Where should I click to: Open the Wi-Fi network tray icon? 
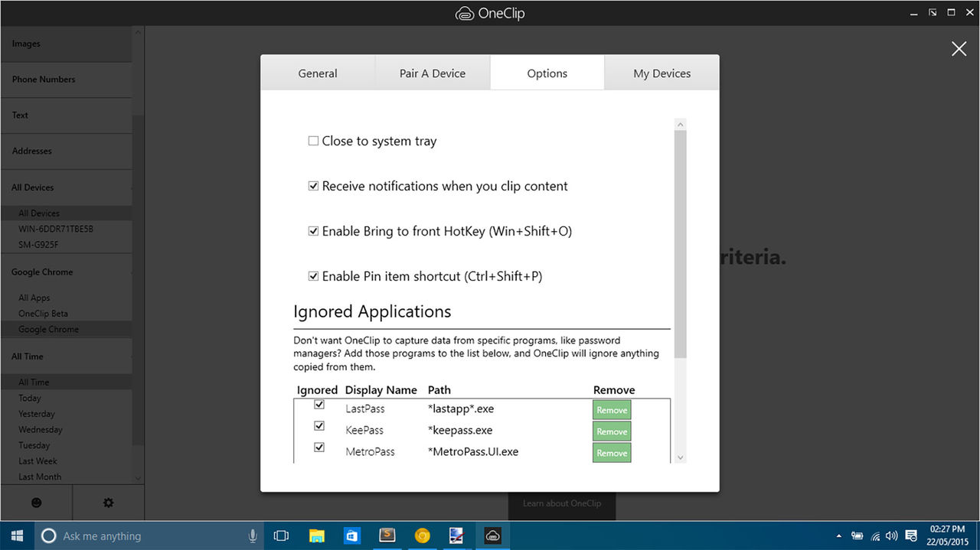[x=875, y=536]
